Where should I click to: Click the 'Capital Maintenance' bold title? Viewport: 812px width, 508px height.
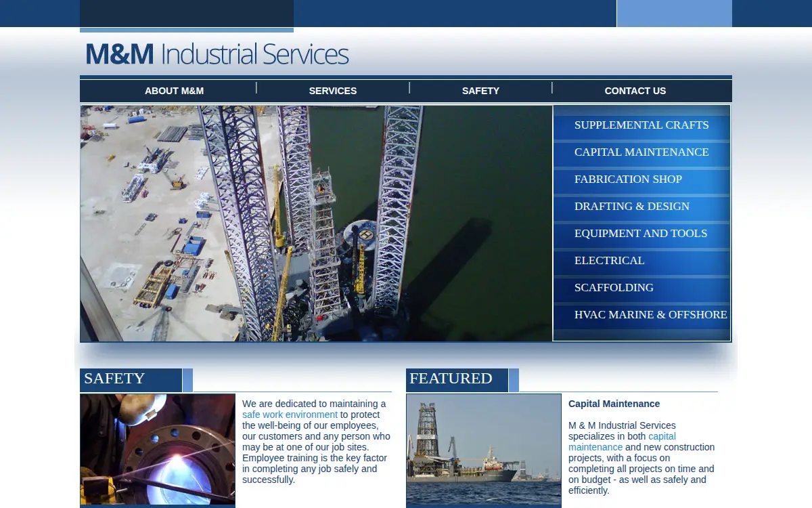click(614, 404)
